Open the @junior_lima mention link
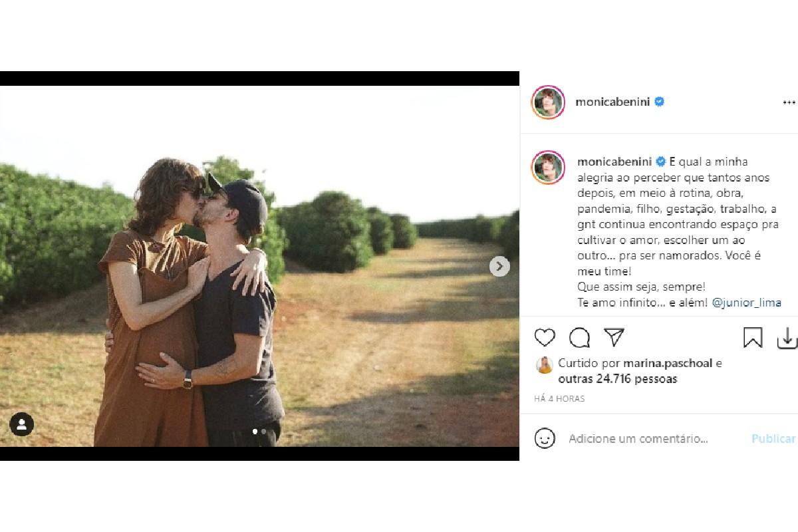 point(746,303)
